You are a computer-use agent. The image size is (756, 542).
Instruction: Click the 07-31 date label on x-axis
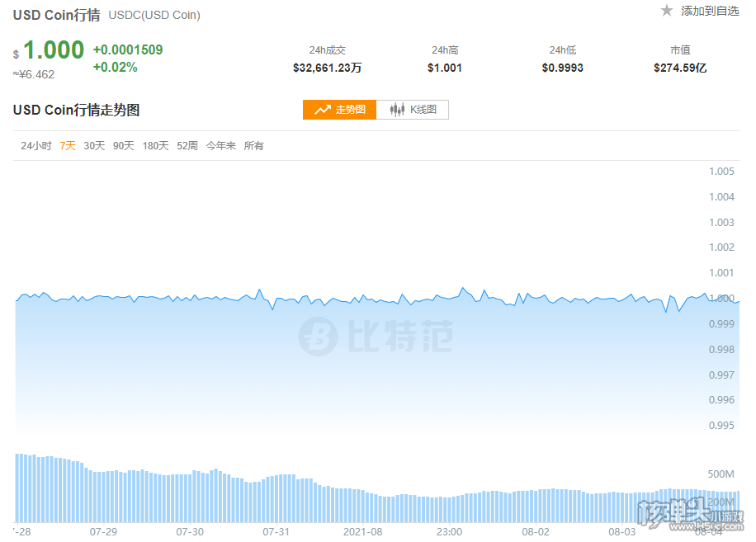[276, 532]
